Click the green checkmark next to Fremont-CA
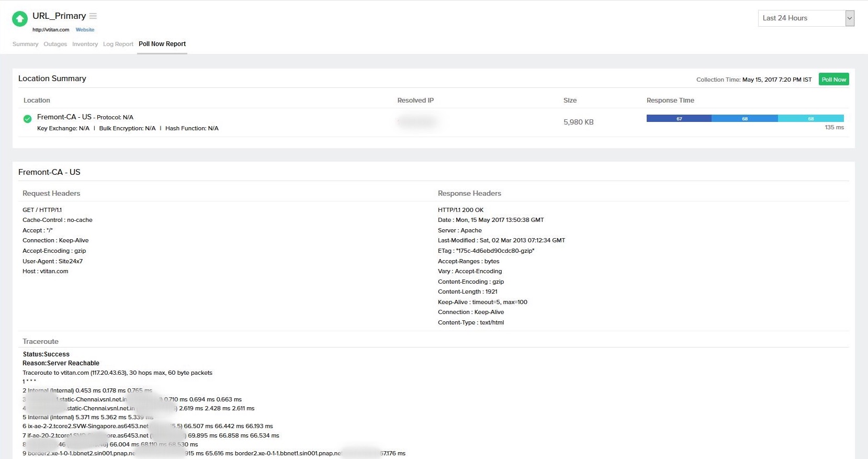Screen dimensions: 868x459 [x=28, y=119]
